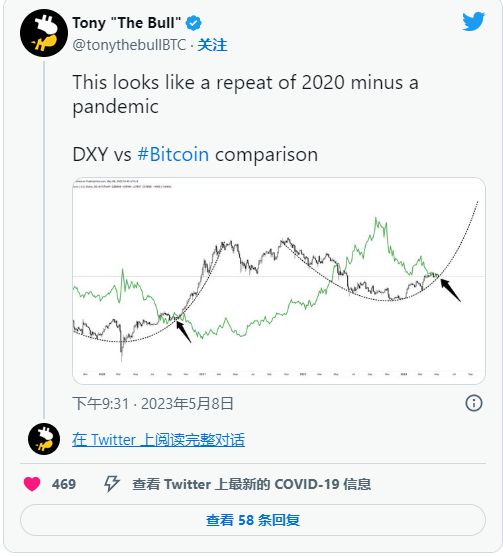Open the tweet timestamp 下午9:31 · 2023年5月8日
Screen dimensions: 503x557
pyautogui.click(x=153, y=404)
